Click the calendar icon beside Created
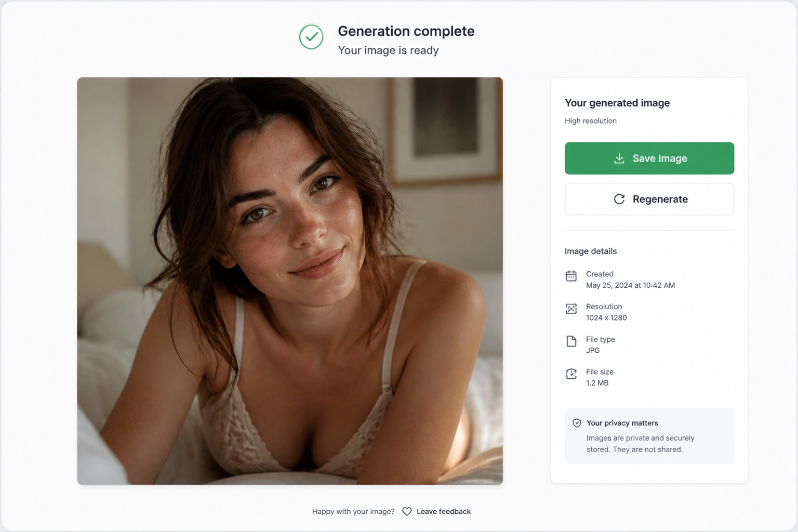Image resolution: width=798 pixels, height=532 pixels. [571, 276]
